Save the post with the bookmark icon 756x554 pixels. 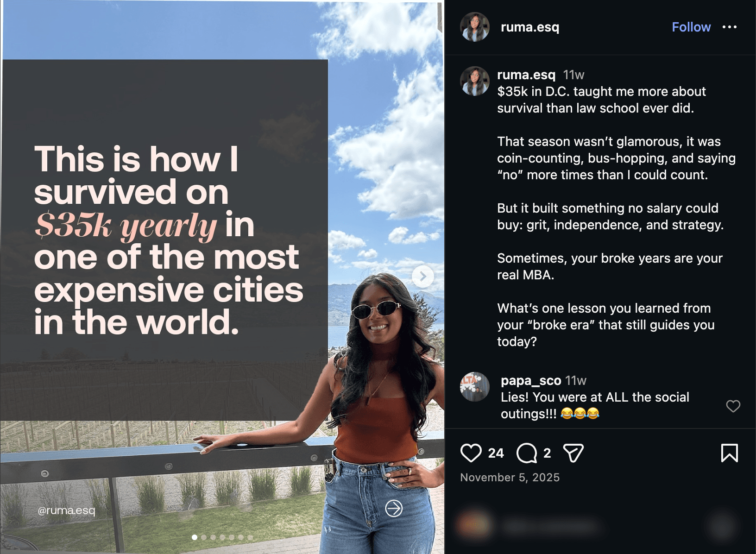729,453
